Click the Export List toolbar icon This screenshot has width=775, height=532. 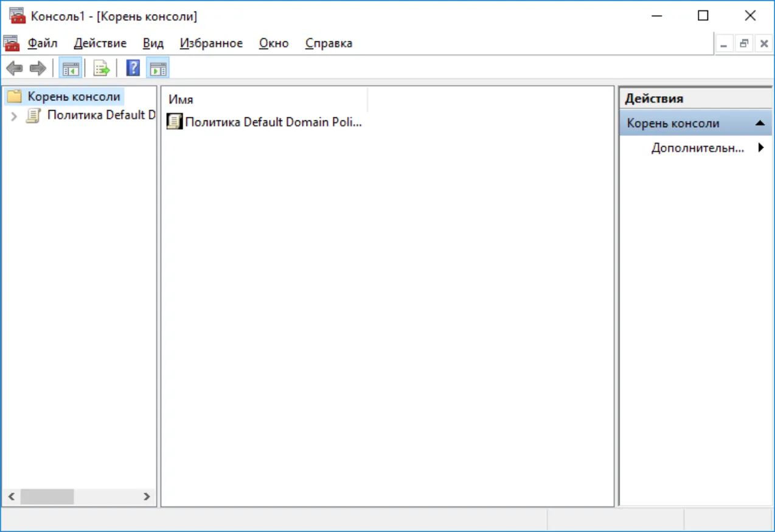tap(101, 68)
